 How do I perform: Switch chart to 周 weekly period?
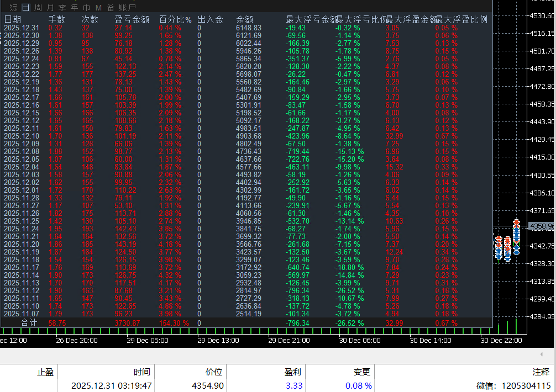click(x=37, y=8)
